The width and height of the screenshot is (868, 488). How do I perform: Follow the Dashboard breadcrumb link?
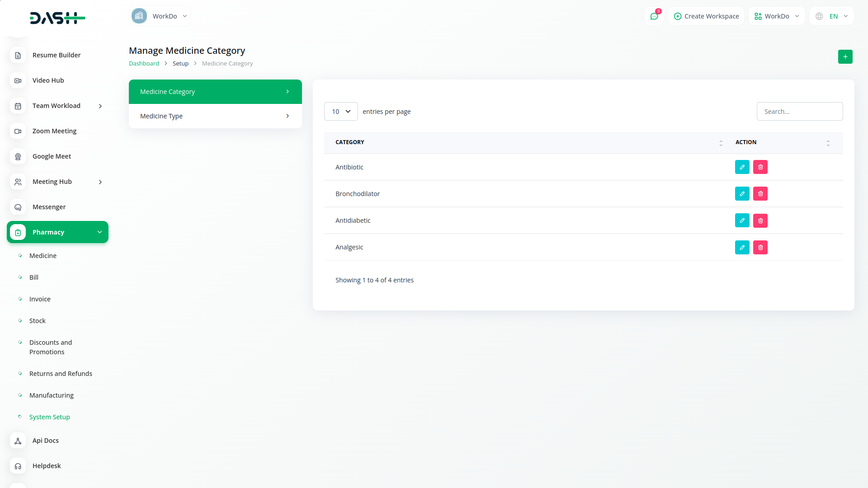(144, 64)
